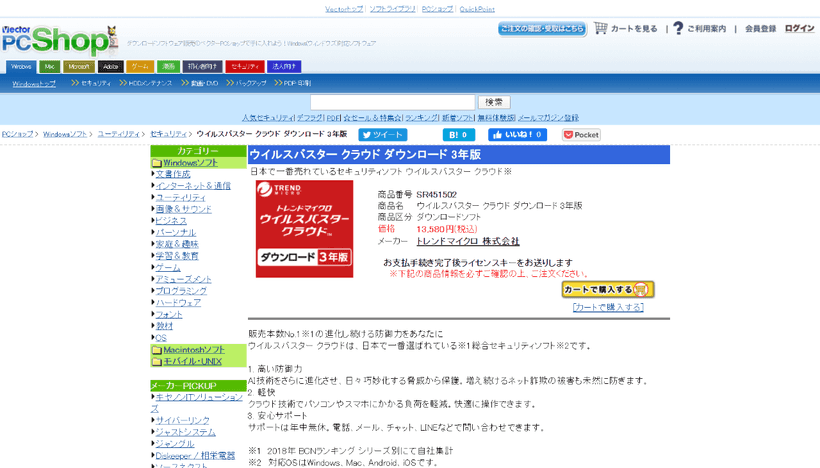This screenshot has width=820, height=468.
Task: Open the Diskeeper／相栄電器 maker link
Action: pyautogui.click(x=195, y=456)
